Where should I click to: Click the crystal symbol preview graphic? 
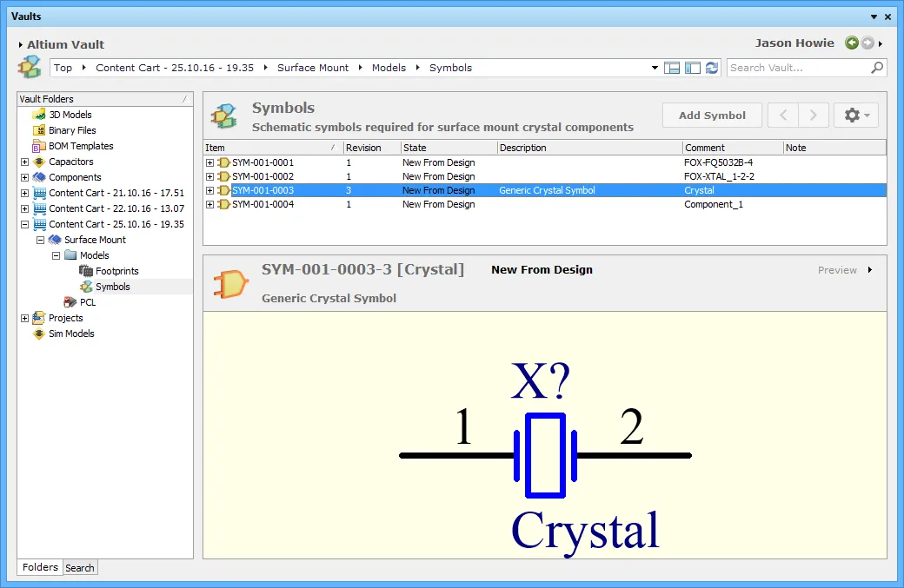tap(545, 455)
